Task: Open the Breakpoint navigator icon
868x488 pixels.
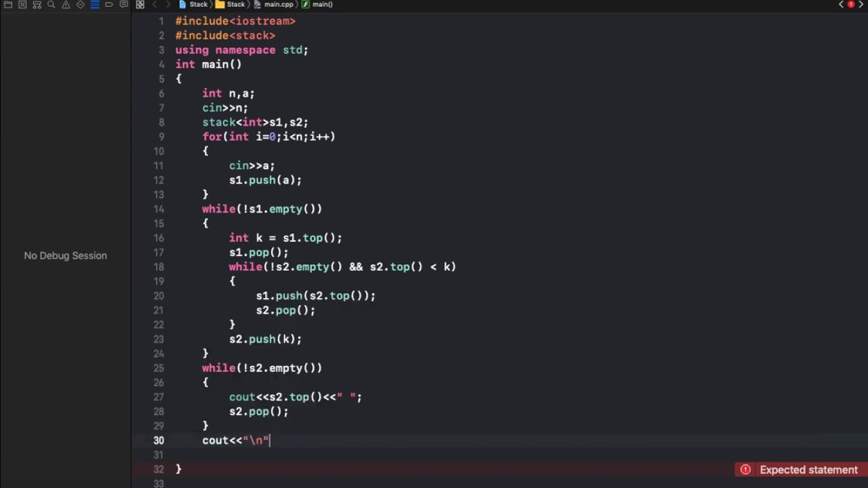Action: (109, 5)
